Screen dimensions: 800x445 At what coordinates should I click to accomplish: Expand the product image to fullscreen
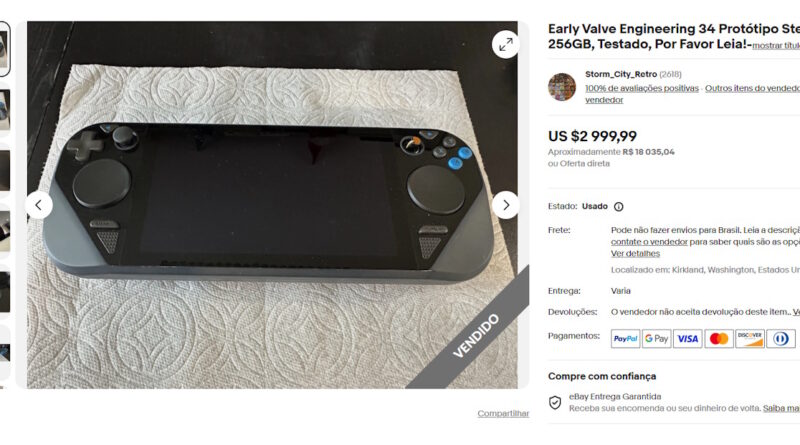506,45
